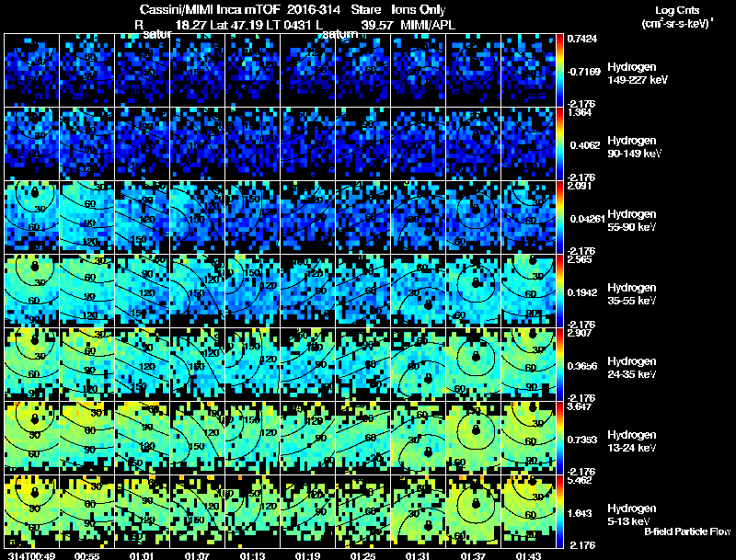This screenshot has width=736, height=560.
Task: Select the Hydrogen 149-227 keV panel at 01:37
Action: [x=473, y=71]
